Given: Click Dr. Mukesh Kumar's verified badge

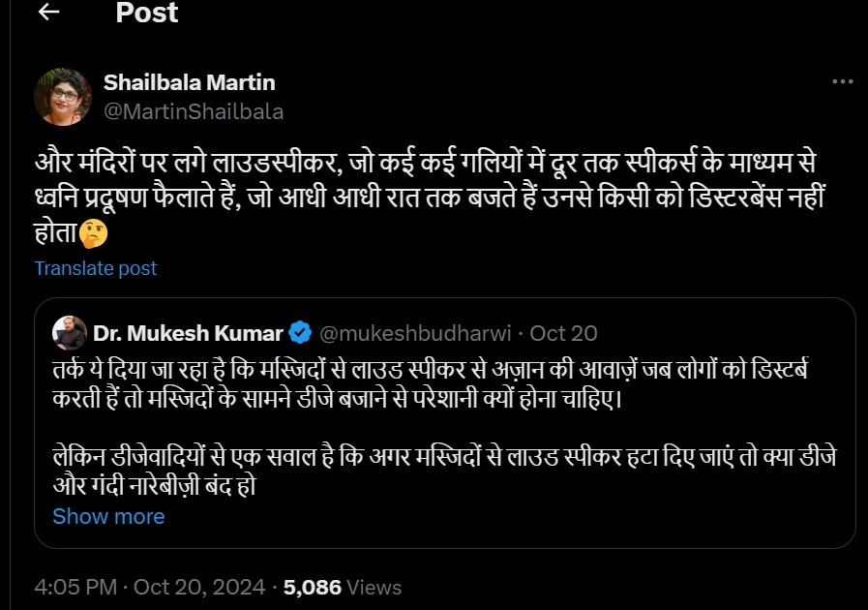Looking at the screenshot, I should pyautogui.click(x=298, y=331).
